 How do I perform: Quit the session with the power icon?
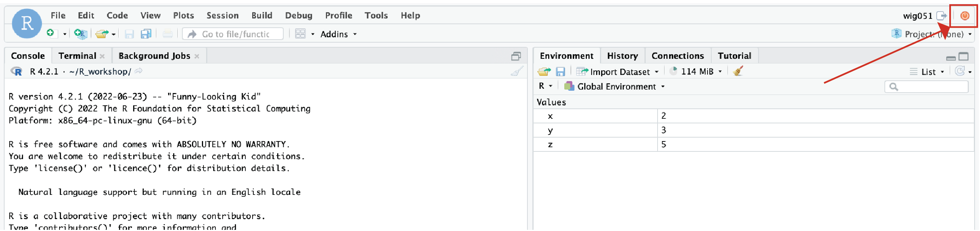[964, 16]
